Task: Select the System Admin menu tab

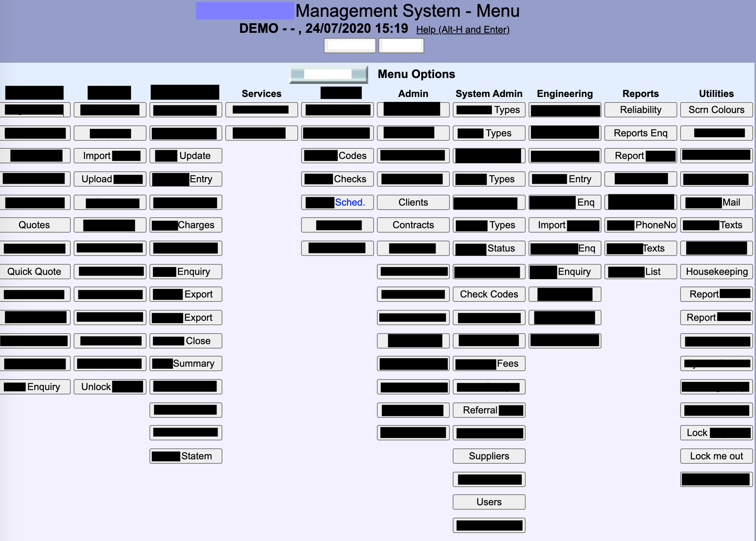Action: pos(488,94)
